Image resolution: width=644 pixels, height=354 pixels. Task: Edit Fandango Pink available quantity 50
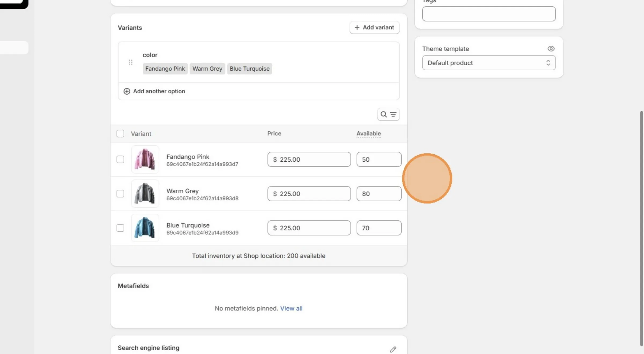[x=379, y=159]
